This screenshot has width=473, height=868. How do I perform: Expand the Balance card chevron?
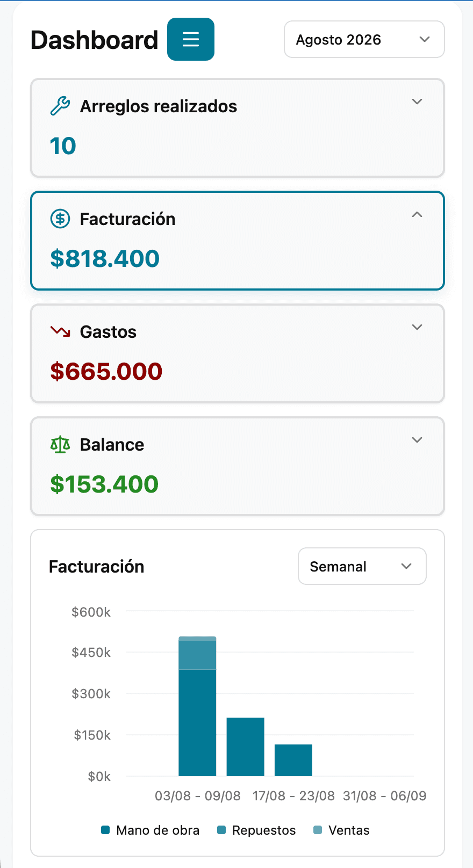click(x=417, y=440)
